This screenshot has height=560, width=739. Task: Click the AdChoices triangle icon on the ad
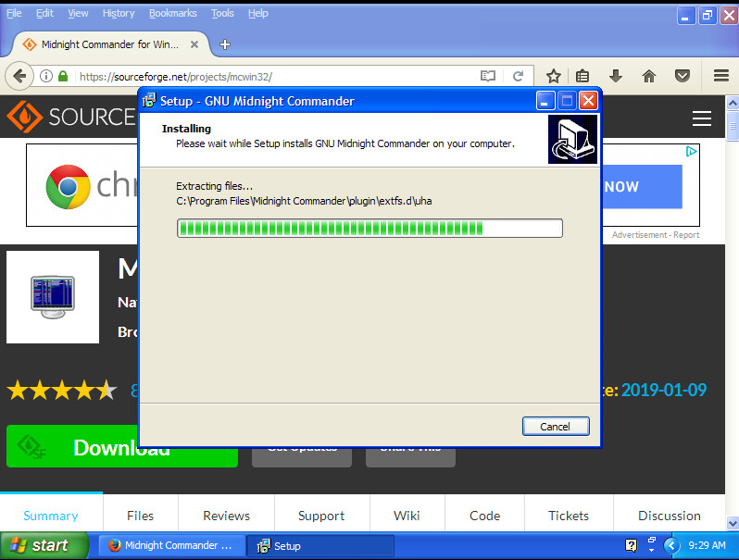[x=691, y=151]
